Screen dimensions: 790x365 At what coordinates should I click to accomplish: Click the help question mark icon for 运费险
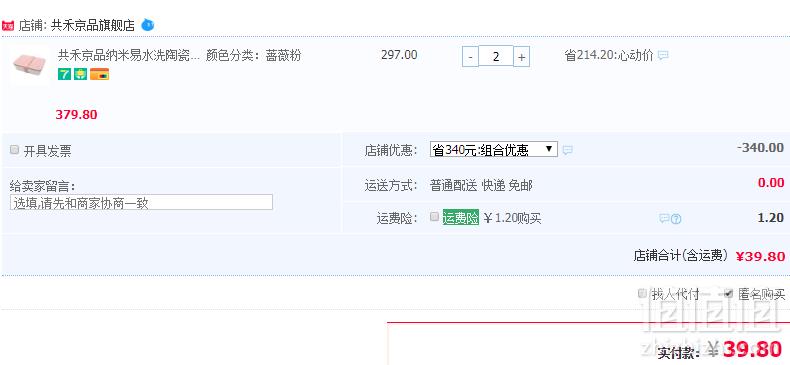tap(676, 219)
